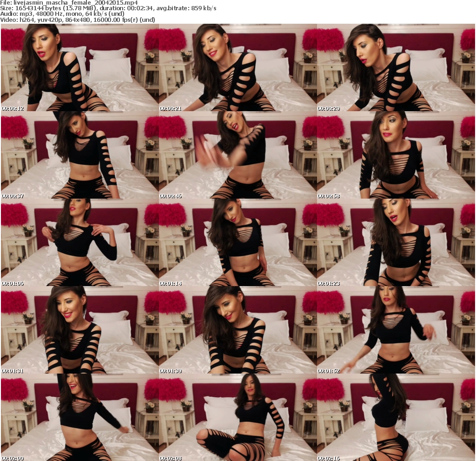Viewport: 476px width, 461px height.
Task: Pick the thumbnail stamped 00:00:58
Action: (x=396, y=155)
